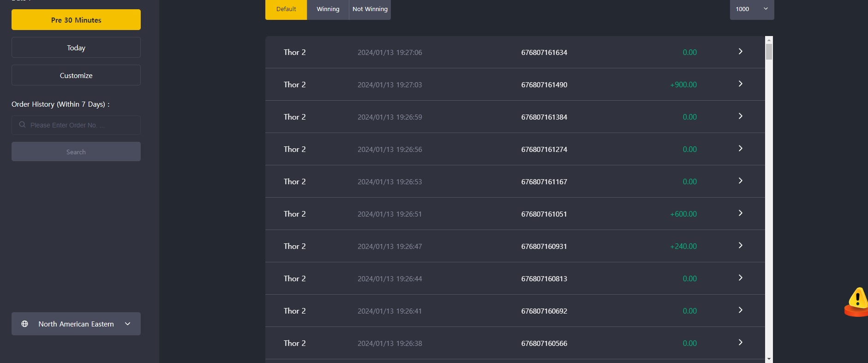Expand order 676807160566 details arrow
Screen dimensions: 868x363
click(740, 343)
